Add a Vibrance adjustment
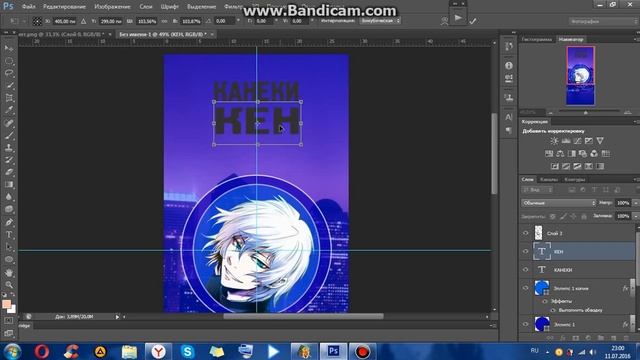This screenshot has width=640, height=360. [x=600, y=141]
